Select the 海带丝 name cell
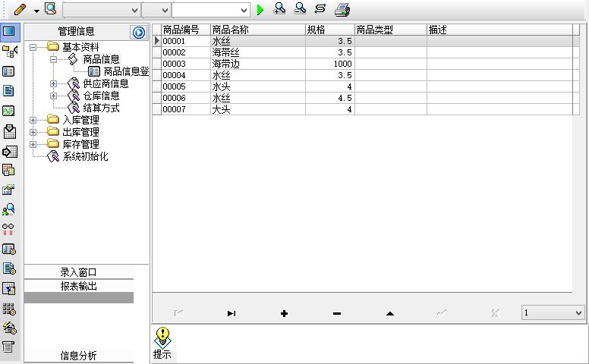This screenshot has width=589, height=364. click(258, 52)
